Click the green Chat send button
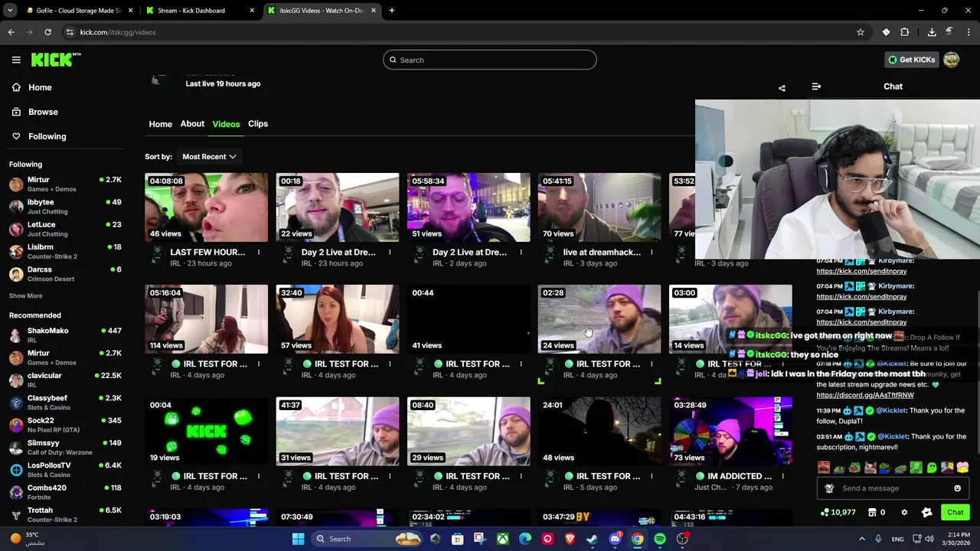 [955, 512]
